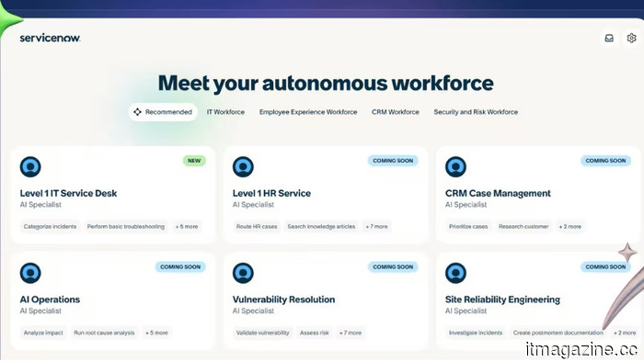Click the Prioritize cases tag
Screen dimensions: 644x362
[468, 226]
